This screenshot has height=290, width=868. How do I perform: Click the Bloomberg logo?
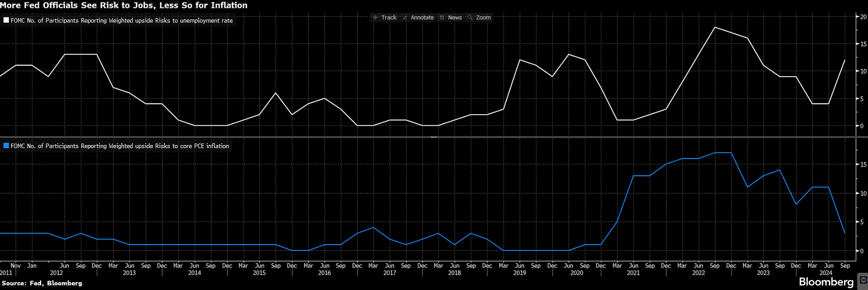[826, 282]
